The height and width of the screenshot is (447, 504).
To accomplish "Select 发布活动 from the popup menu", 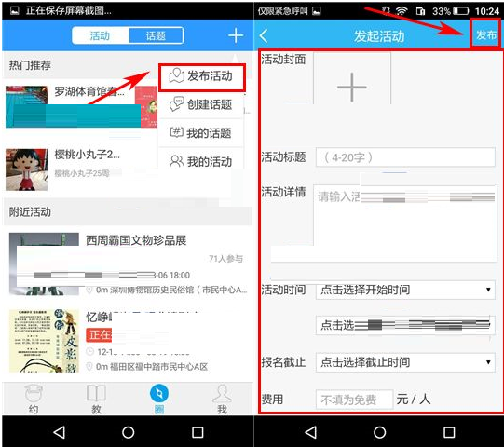I will click(202, 76).
